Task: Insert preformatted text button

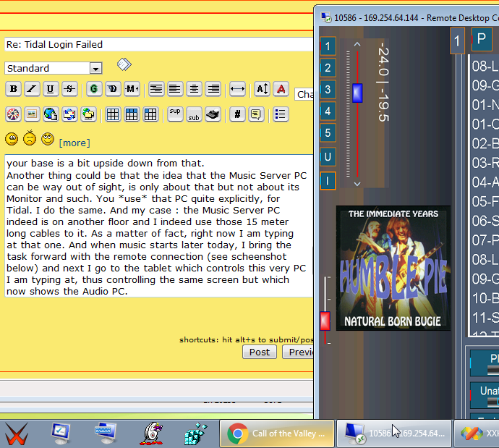Action: (x=156, y=89)
